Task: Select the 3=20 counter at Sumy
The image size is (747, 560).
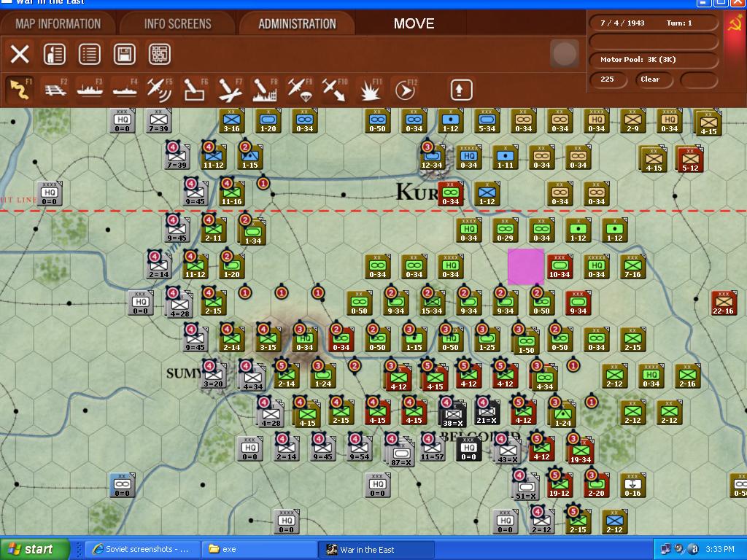Action: coord(214,376)
